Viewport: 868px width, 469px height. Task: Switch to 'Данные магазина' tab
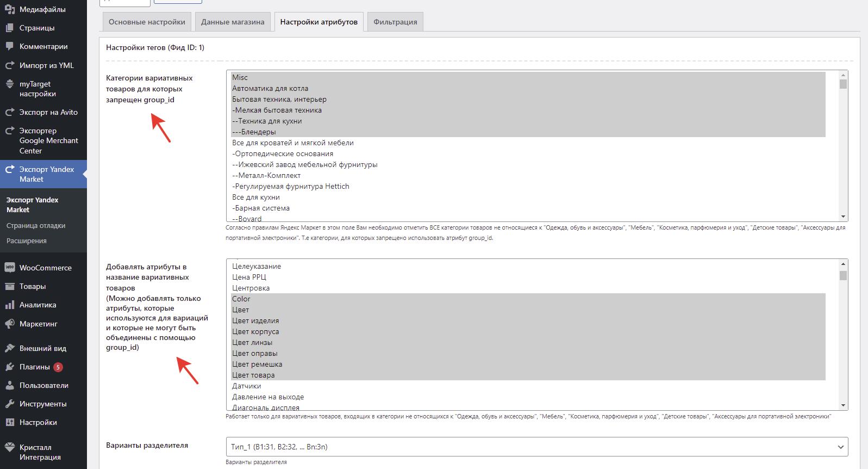[233, 22]
